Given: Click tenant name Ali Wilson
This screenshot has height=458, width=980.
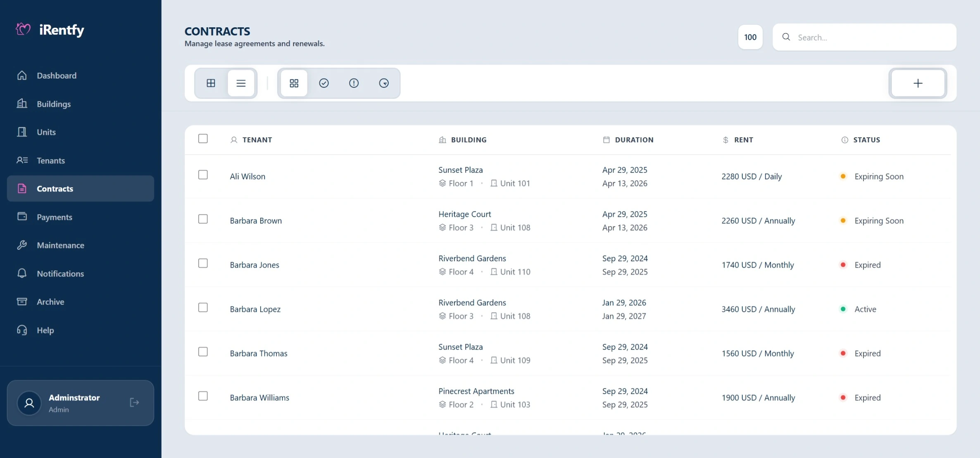Looking at the screenshot, I should pos(247,177).
